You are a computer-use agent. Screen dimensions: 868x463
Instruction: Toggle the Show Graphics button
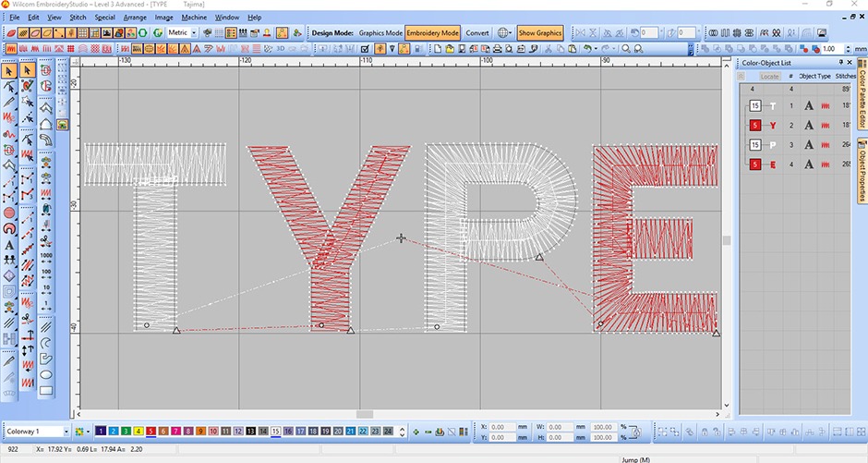click(x=540, y=32)
